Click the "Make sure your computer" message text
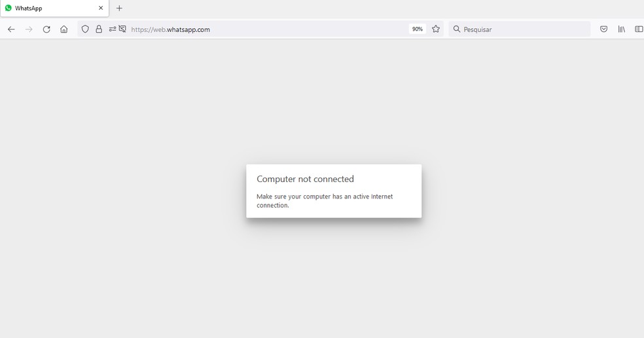Viewport: 644px width, 338px height. [325, 200]
